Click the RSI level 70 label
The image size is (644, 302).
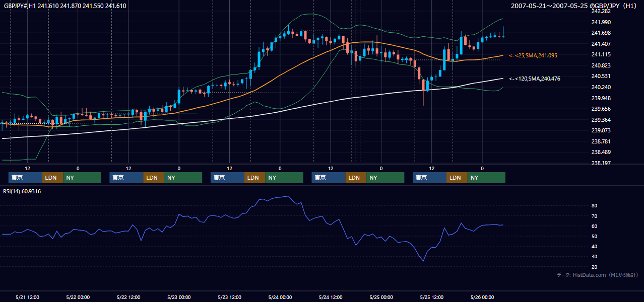coord(594,216)
